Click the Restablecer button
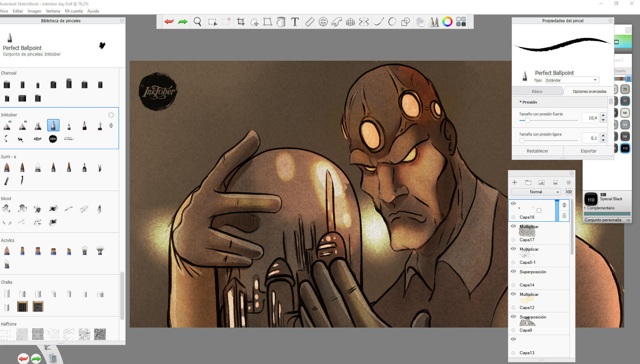This screenshot has height=364, width=640. [x=537, y=151]
